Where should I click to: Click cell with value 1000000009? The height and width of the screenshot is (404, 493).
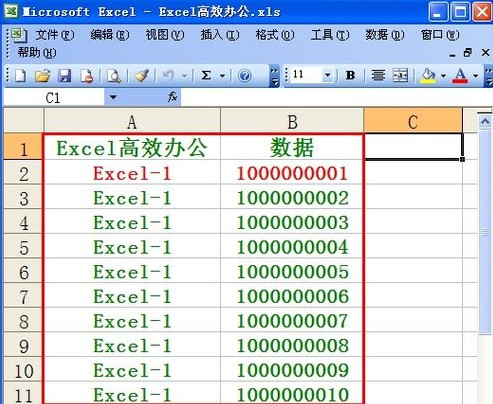pos(292,370)
